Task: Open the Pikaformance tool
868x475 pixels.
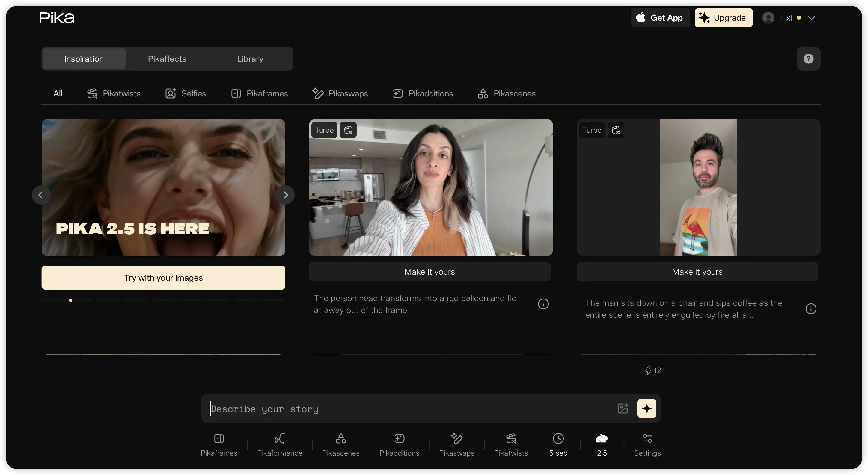Action: point(280,445)
